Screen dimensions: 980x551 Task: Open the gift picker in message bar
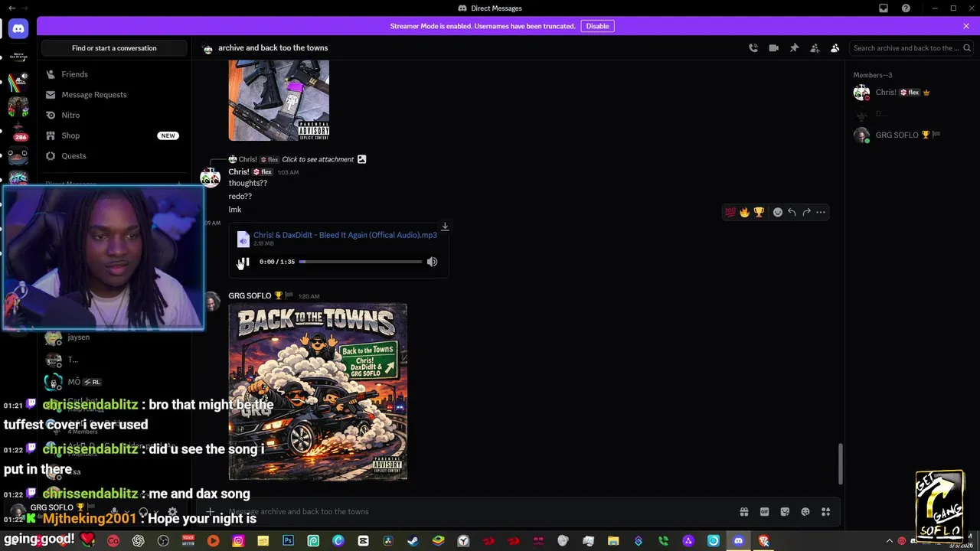coord(743,512)
